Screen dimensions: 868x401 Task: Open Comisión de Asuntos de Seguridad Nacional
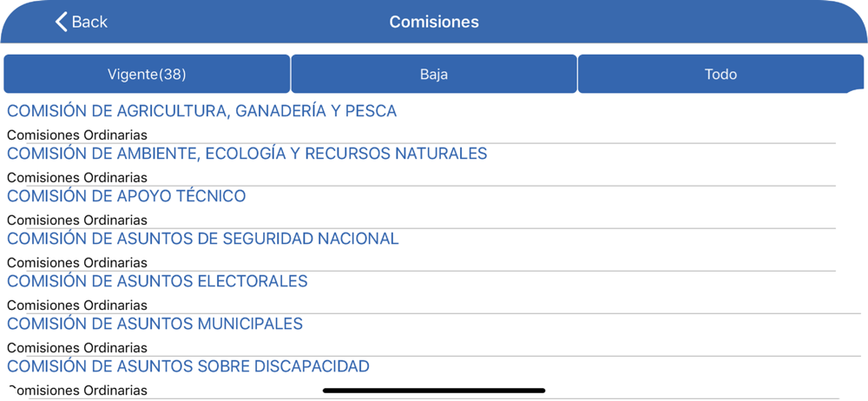[202, 239]
